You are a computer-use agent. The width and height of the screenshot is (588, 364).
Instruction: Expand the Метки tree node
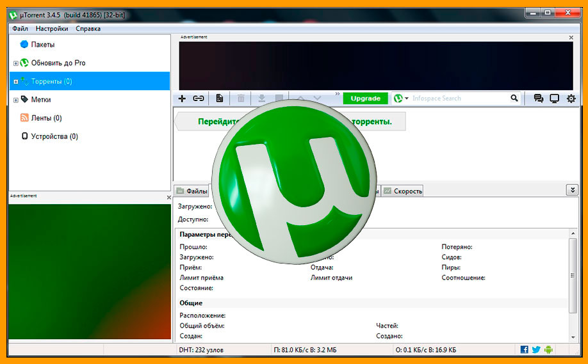point(16,100)
